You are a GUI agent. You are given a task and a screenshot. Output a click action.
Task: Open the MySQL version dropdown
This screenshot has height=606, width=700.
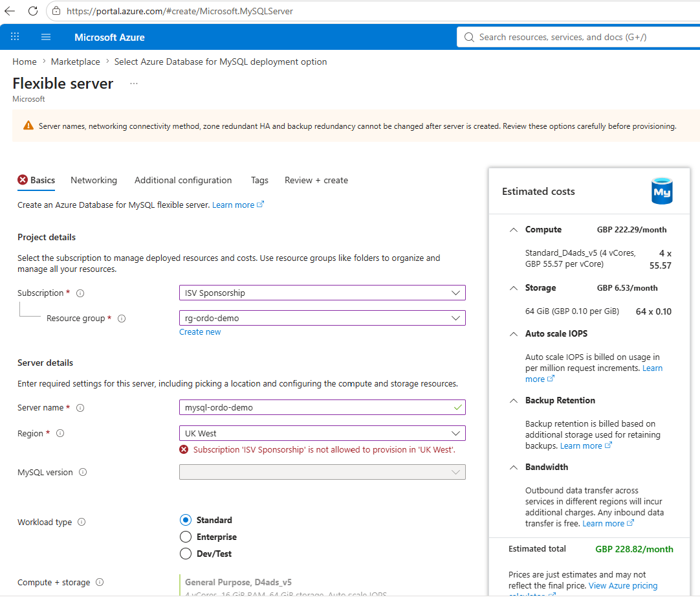pyautogui.click(x=322, y=472)
